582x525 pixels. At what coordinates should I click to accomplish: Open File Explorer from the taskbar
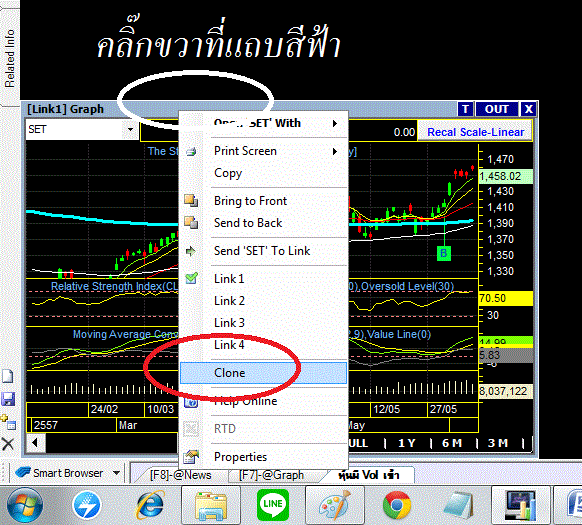[211, 505]
